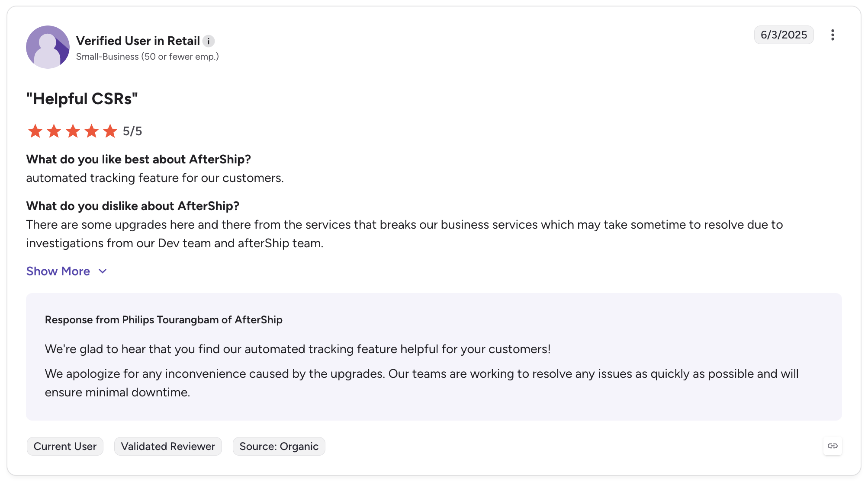
Task: Click the 'What do you dislike about AfterShip?' heading
Action: (133, 206)
